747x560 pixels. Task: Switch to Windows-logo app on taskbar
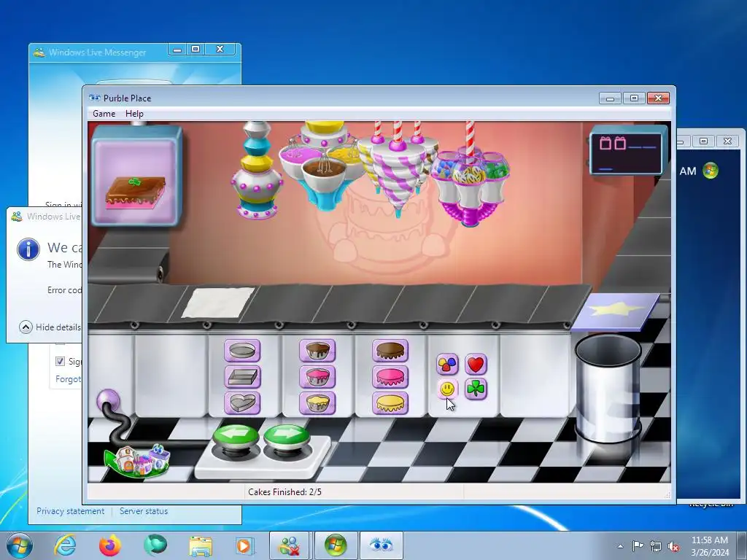coord(336,545)
